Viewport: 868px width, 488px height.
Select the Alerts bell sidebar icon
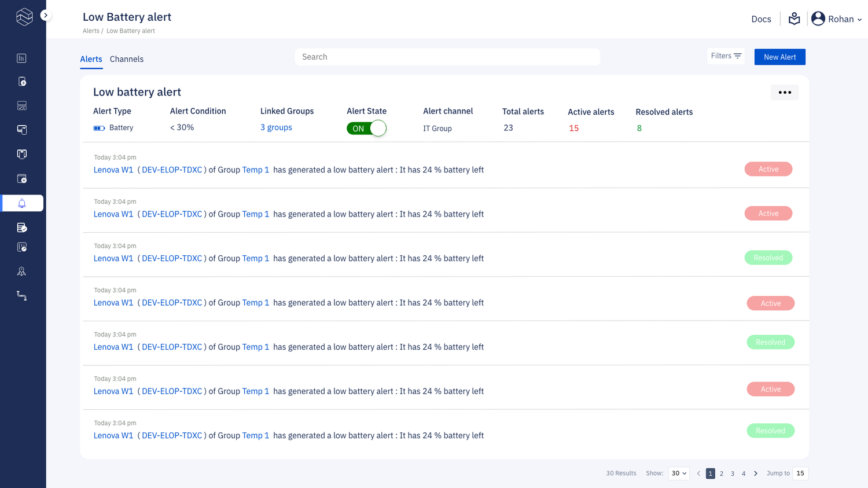[23, 203]
